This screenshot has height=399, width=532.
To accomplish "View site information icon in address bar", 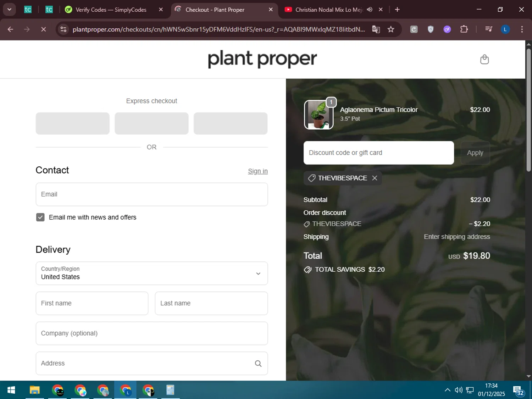I will click(63, 29).
